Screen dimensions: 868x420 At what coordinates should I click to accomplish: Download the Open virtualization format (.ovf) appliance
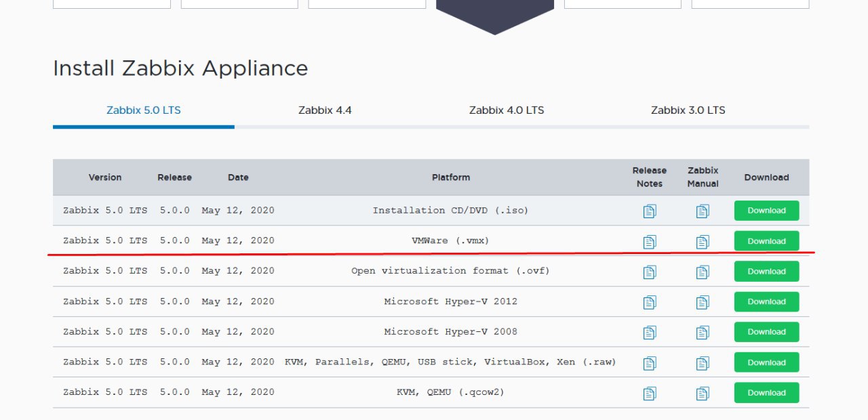[x=766, y=272]
